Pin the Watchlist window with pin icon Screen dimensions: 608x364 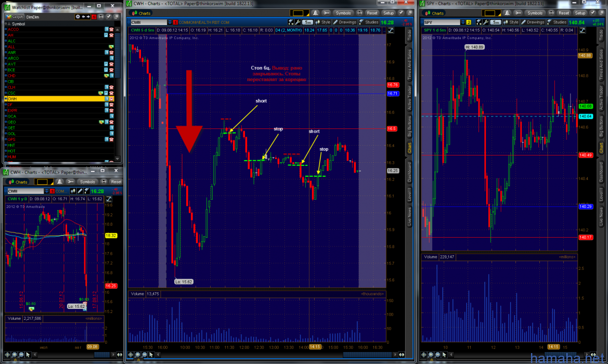(x=108, y=17)
